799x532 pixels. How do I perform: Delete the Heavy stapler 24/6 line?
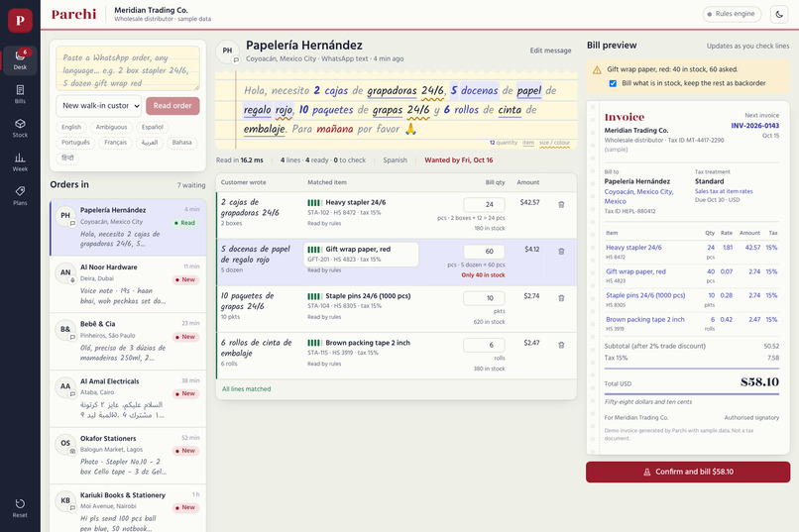click(x=561, y=205)
